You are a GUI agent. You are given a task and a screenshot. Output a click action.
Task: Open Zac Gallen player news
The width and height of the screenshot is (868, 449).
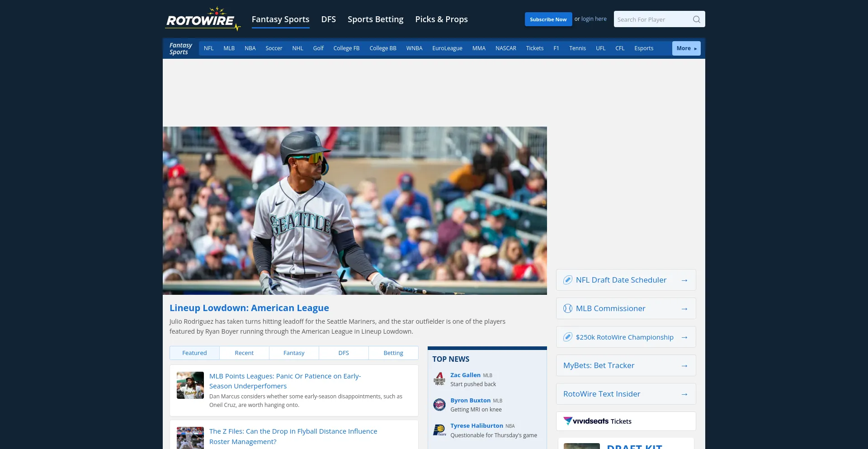465,375
